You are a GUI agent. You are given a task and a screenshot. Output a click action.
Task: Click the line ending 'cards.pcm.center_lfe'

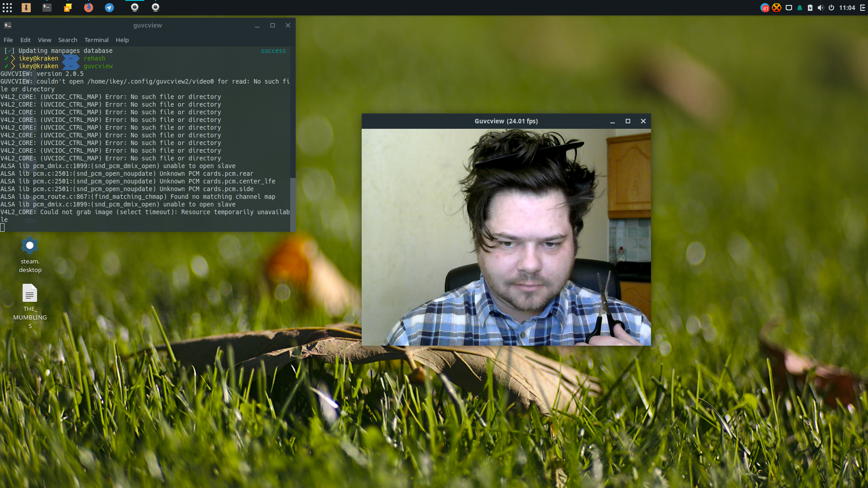[x=138, y=181]
